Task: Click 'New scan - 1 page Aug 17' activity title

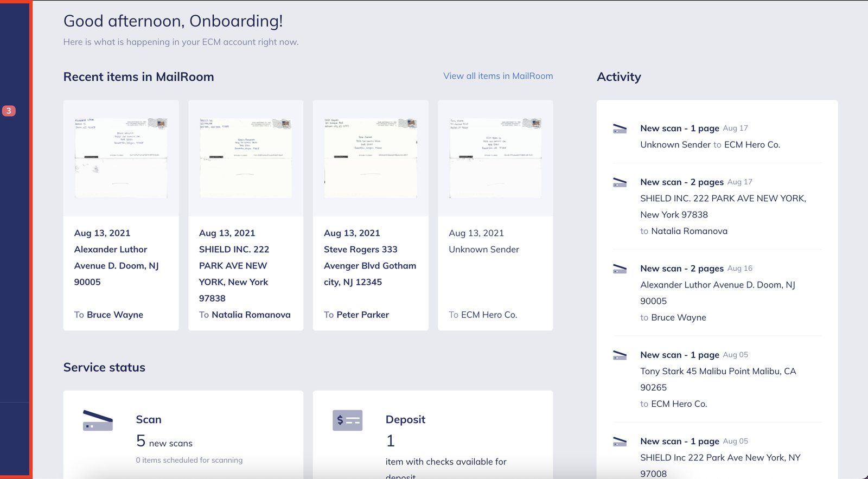Action: coord(694,129)
